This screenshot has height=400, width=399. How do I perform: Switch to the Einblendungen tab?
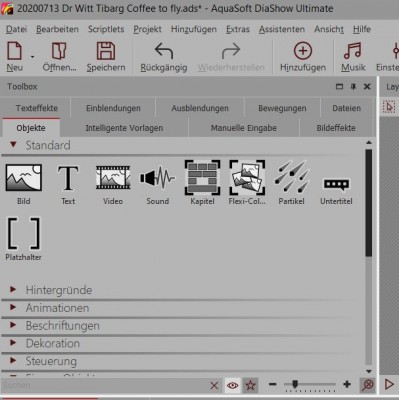[113, 108]
